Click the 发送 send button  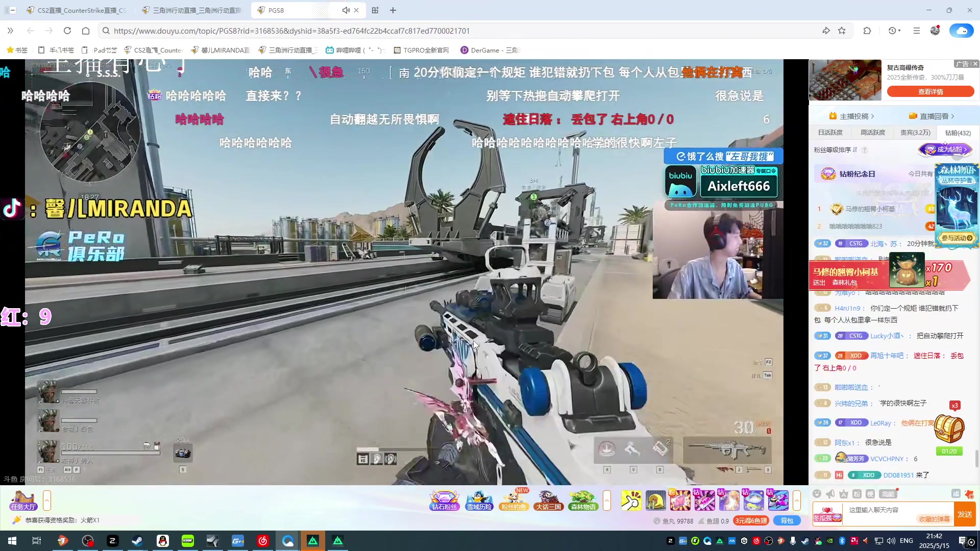pos(965,514)
